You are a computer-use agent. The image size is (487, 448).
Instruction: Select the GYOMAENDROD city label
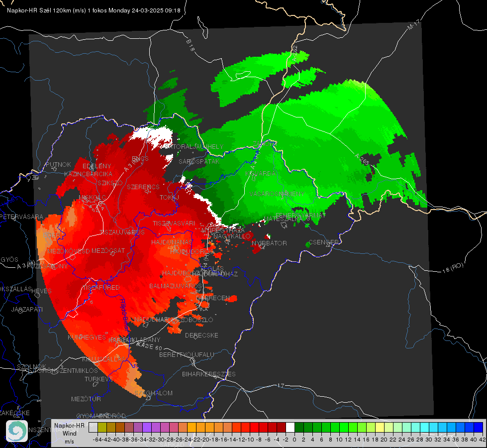pos(101,416)
